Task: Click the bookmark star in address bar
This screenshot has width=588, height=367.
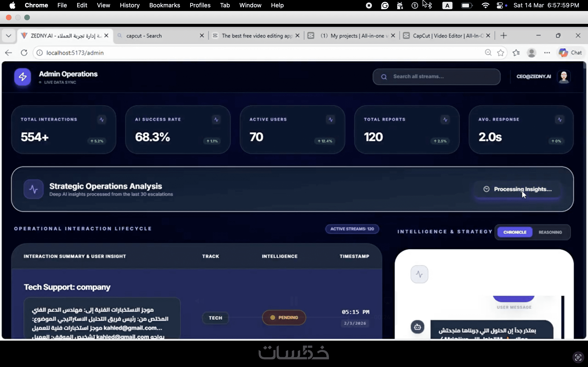Action: click(x=500, y=53)
